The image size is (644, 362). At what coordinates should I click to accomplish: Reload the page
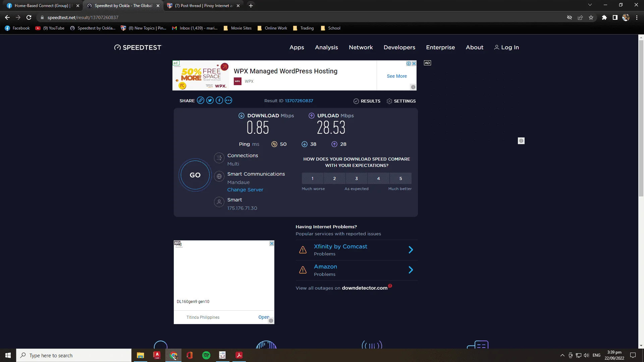coord(29,17)
